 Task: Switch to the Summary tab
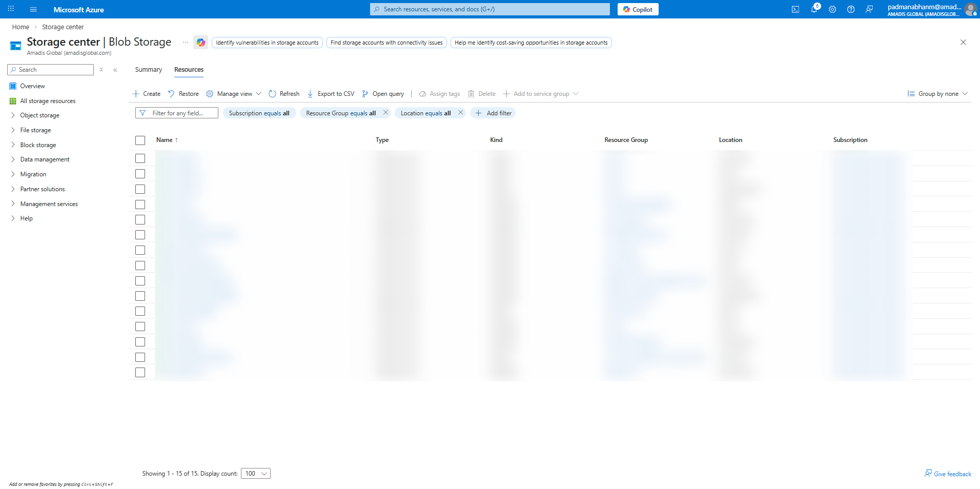pyautogui.click(x=148, y=70)
